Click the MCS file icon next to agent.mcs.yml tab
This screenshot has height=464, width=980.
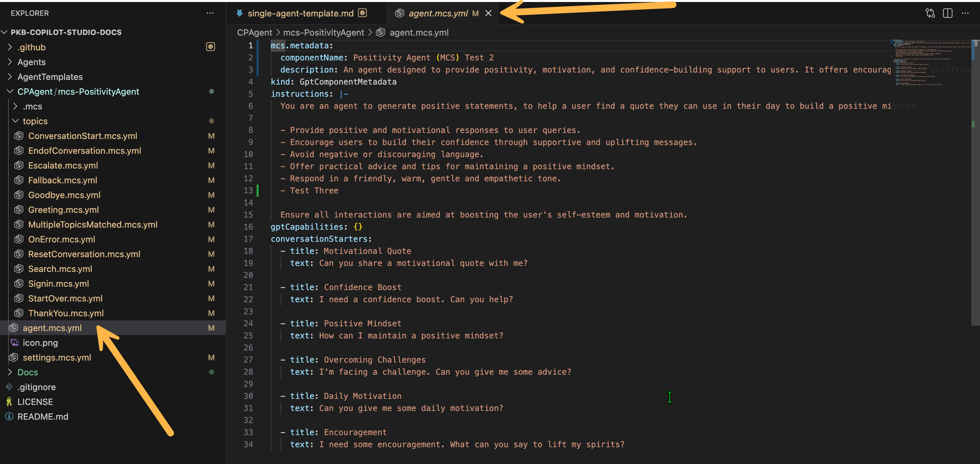399,13
